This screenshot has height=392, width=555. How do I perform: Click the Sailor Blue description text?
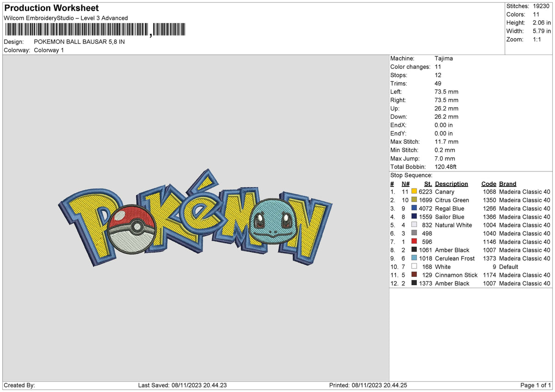tap(450, 216)
